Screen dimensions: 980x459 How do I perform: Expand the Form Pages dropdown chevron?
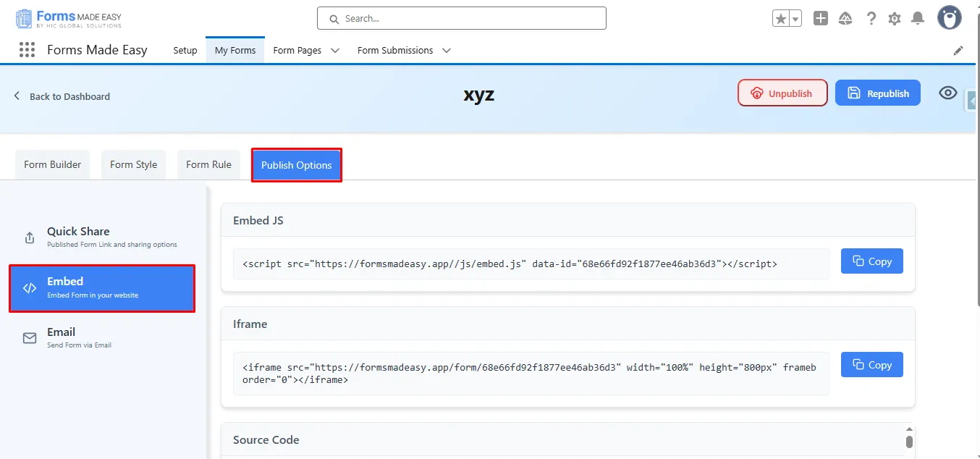point(335,51)
